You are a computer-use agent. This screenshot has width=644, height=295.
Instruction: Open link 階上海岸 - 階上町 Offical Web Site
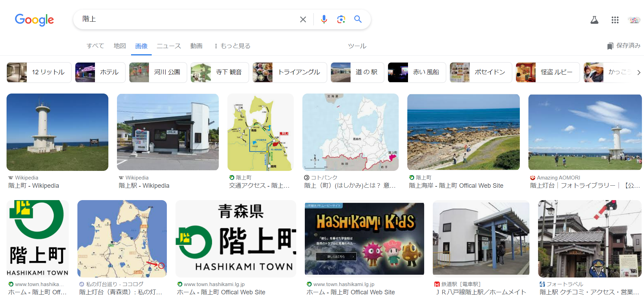tap(456, 186)
